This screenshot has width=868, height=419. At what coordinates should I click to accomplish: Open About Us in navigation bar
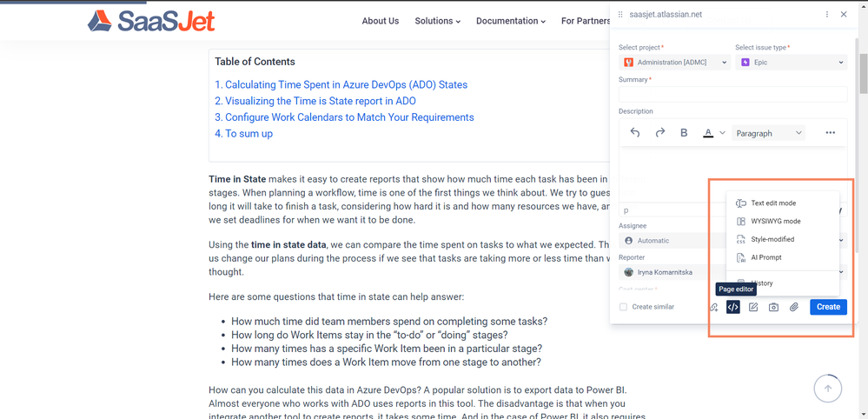tap(381, 21)
